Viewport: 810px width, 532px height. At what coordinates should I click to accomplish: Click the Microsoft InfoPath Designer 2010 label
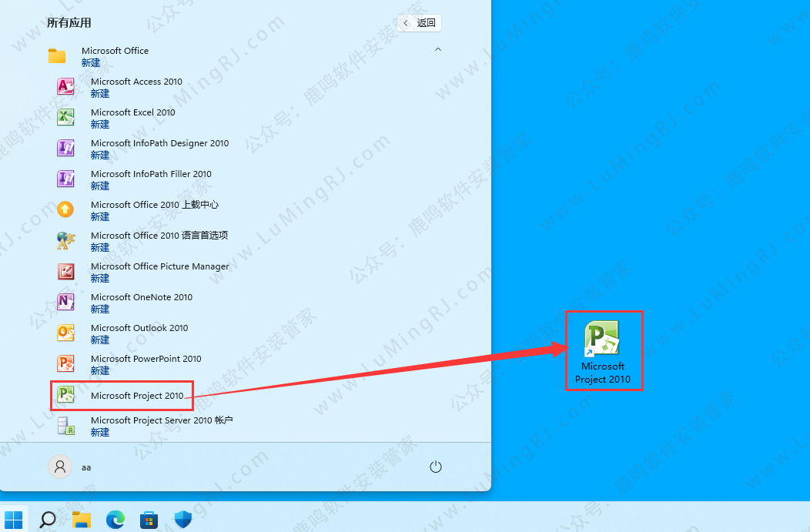click(x=159, y=143)
